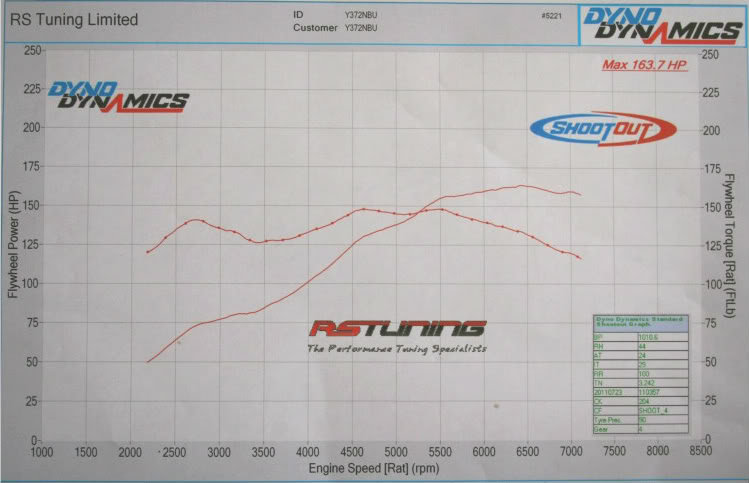The image size is (749, 483).
Task: Click the info table header 'Dyno Dynamics Standard'
Action: 638,323
